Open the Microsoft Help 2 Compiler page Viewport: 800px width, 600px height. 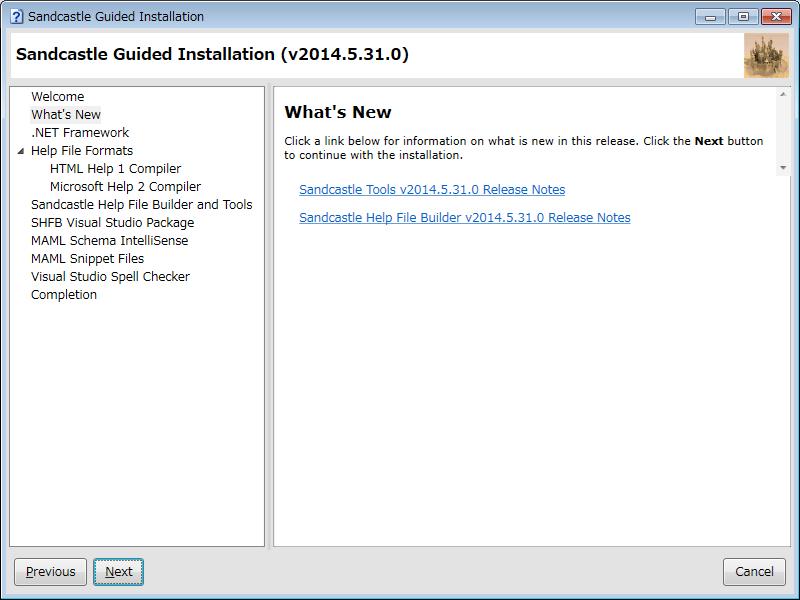125,187
